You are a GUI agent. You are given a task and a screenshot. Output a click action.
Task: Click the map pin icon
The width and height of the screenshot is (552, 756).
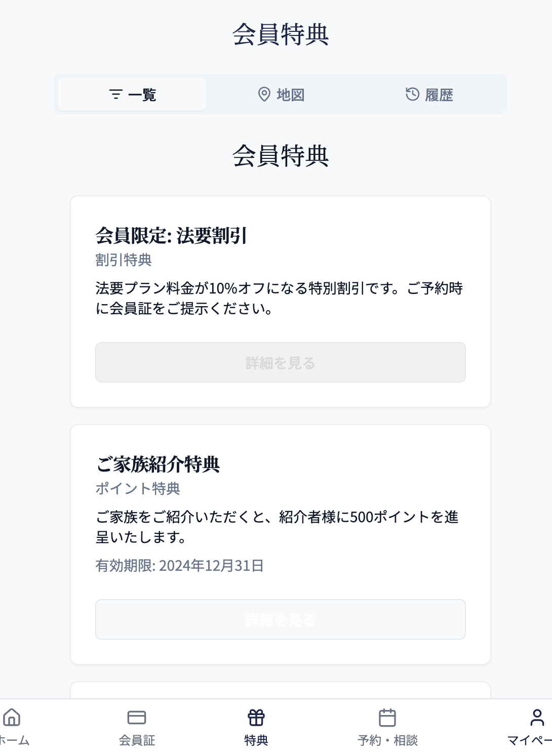(264, 95)
